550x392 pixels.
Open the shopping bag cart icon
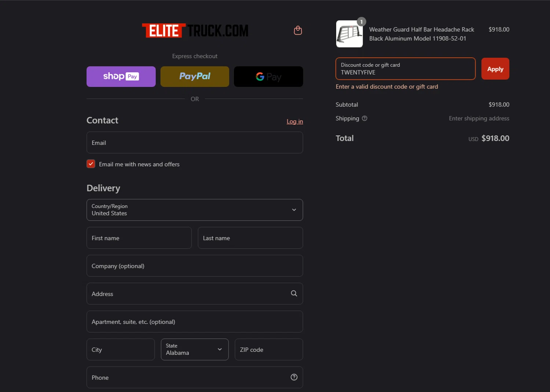(298, 30)
